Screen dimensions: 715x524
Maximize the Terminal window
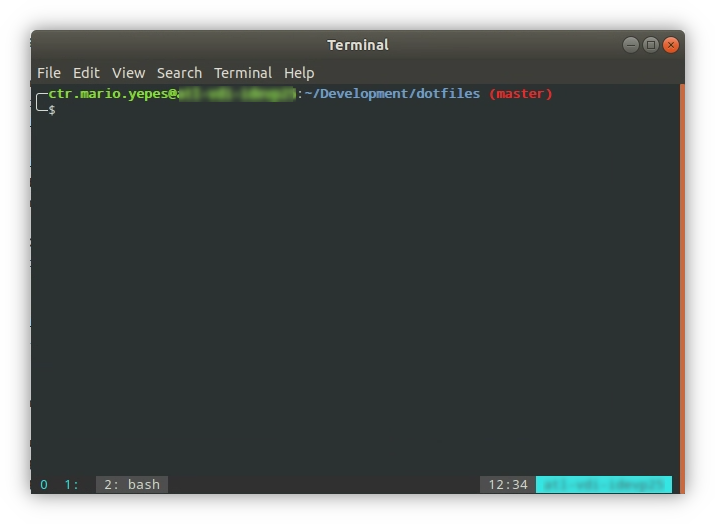(x=651, y=45)
